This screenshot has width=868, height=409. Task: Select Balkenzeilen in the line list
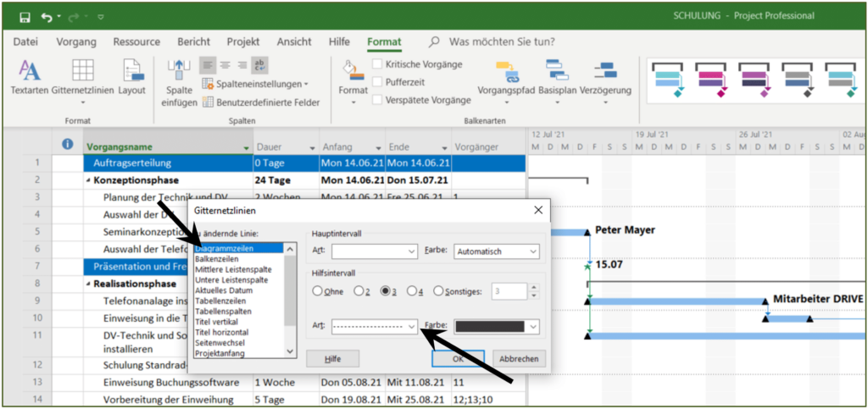point(217,258)
